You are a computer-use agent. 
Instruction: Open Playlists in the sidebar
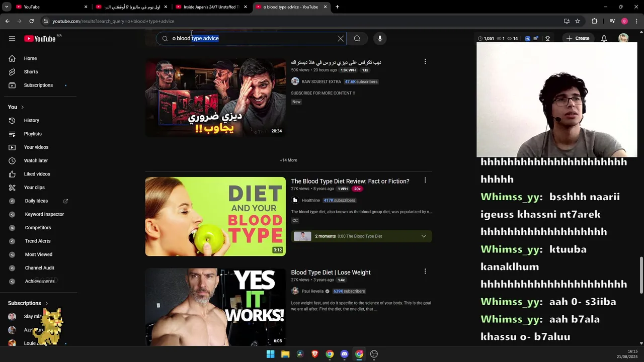38,134
